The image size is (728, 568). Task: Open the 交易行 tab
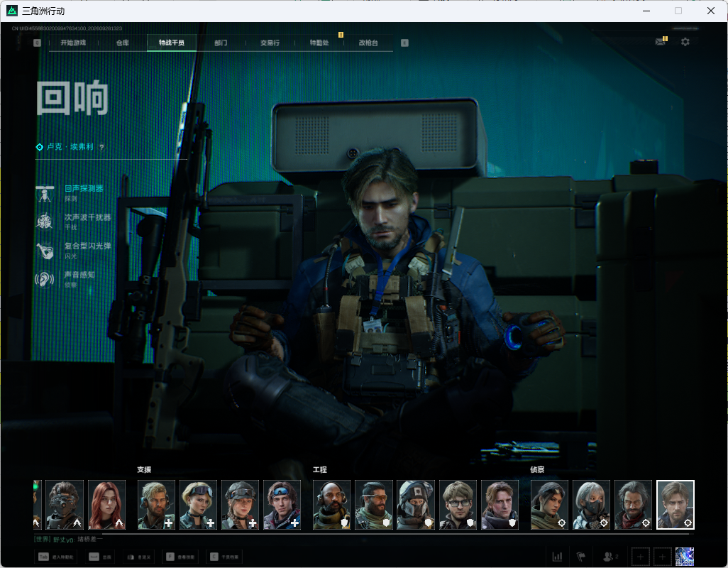coord(270,43)
